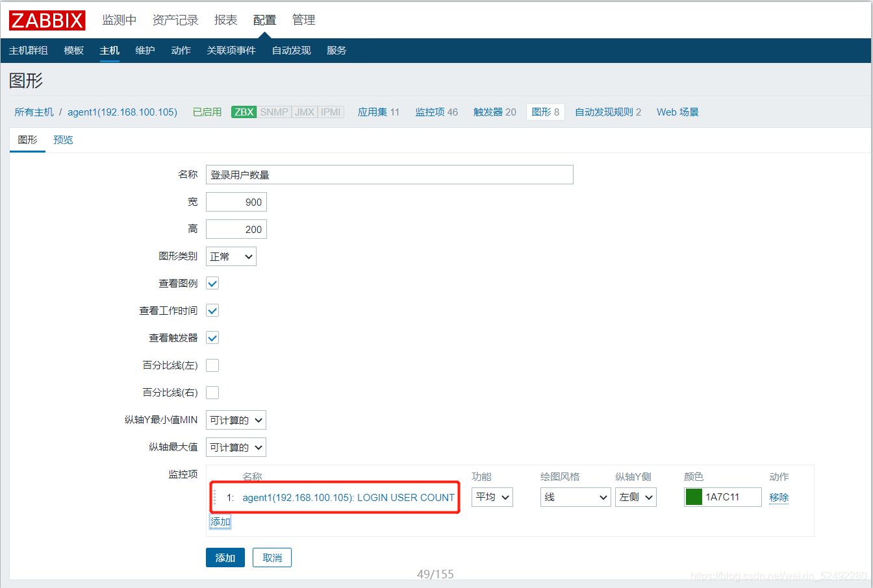Open 监控项 46 link
The image size is (873, 588).
436,112
